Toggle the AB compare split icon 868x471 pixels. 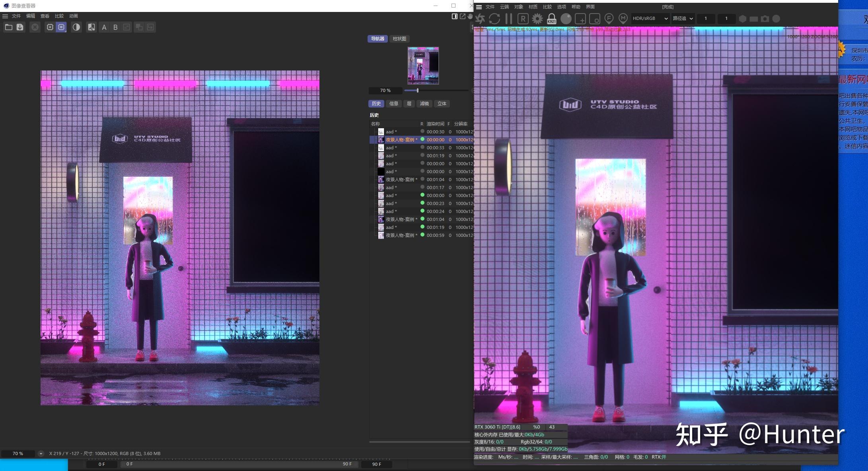click(x=91, y=27)
